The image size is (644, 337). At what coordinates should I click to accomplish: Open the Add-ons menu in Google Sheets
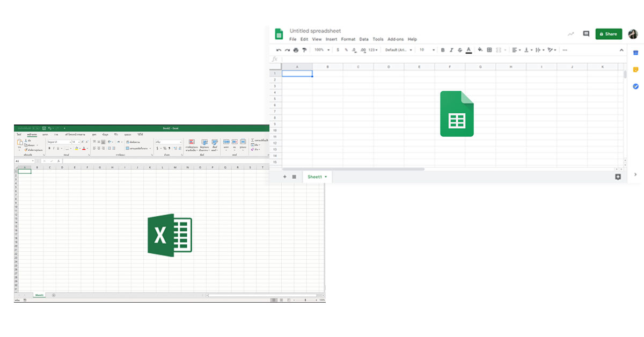(x=396, y=39)
